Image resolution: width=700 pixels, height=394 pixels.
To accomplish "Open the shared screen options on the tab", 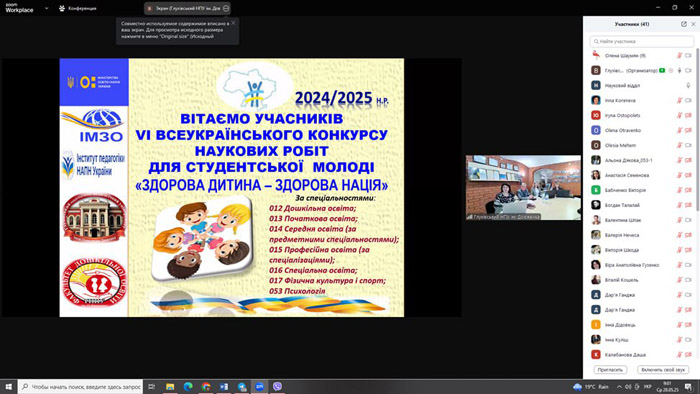I will 226,8.
